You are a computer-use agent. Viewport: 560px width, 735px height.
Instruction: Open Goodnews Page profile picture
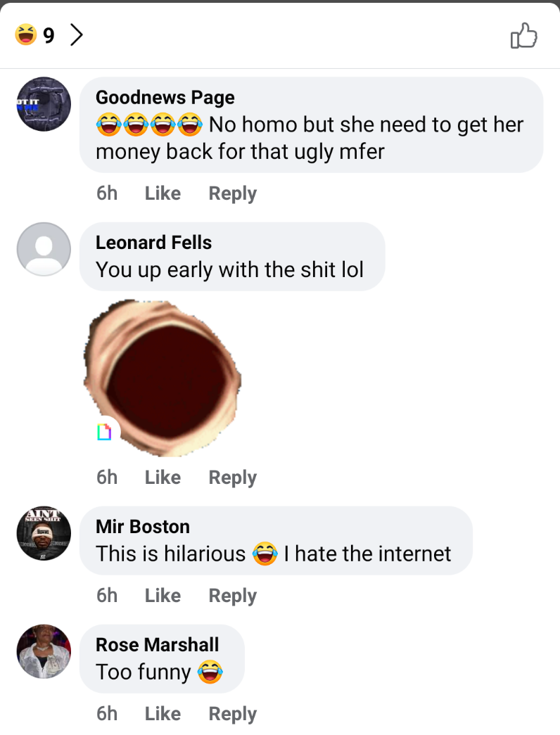click(44, 104)
